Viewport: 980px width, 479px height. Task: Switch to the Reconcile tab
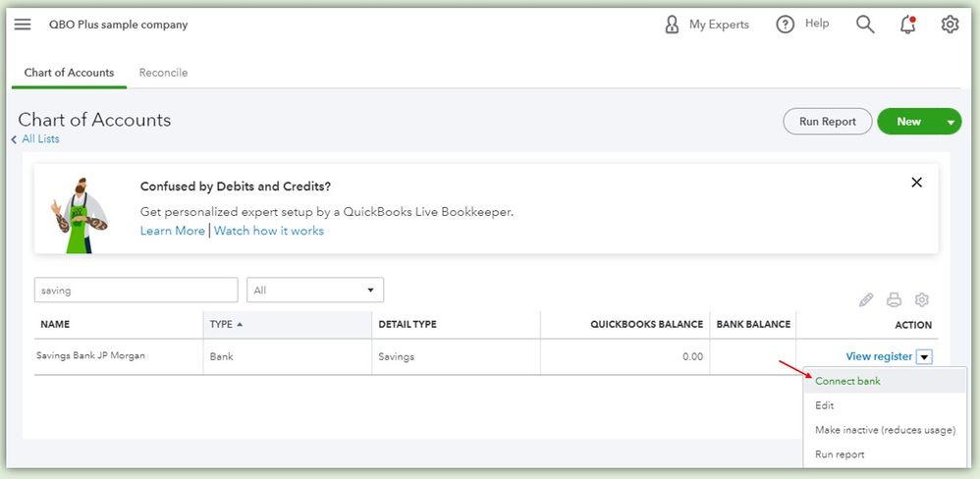point(163,73)
